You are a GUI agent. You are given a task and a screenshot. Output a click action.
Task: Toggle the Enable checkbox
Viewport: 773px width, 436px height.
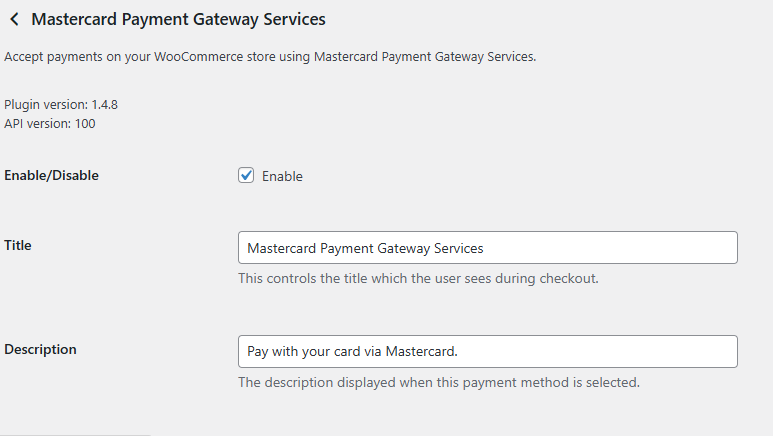pyautogui.click(x=246, y=176)
